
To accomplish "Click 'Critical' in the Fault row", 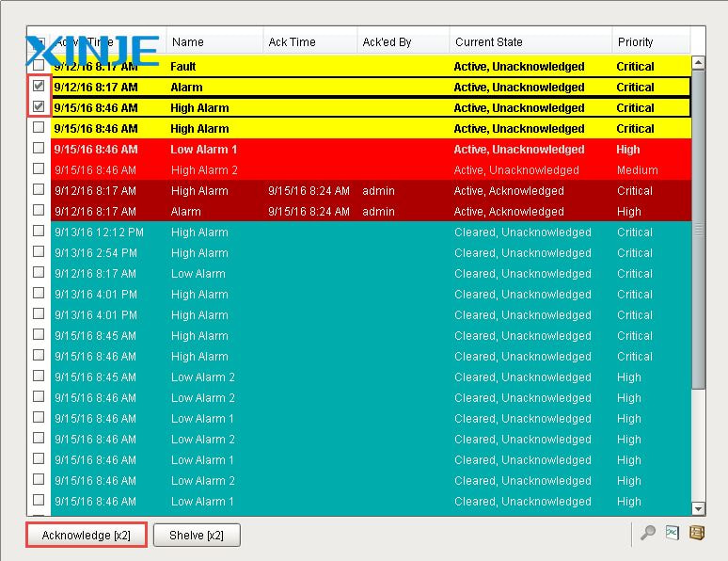I will [x=635, y=67].
